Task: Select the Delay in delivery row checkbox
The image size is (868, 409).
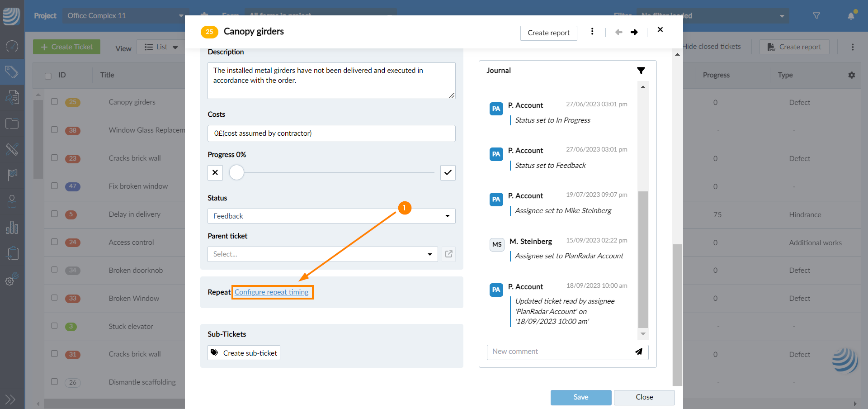Action: 55,214
